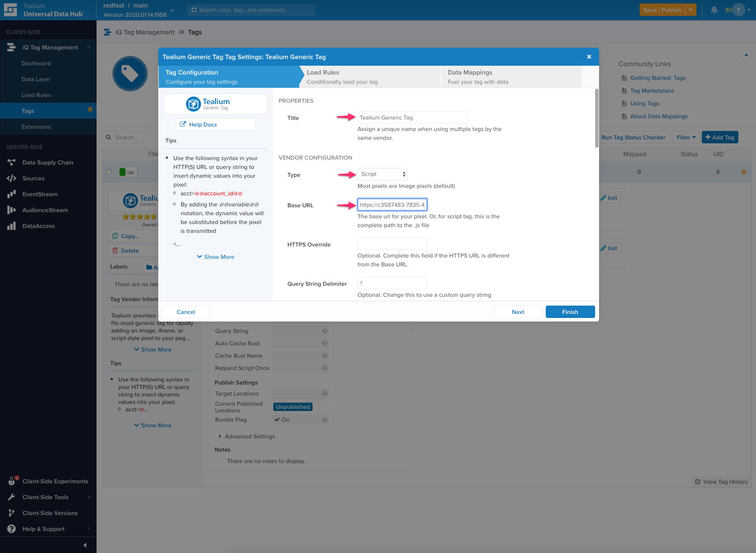Open the Save / Publish dropdown arrow
Screen dimensions: 756x553
point(691,10)
